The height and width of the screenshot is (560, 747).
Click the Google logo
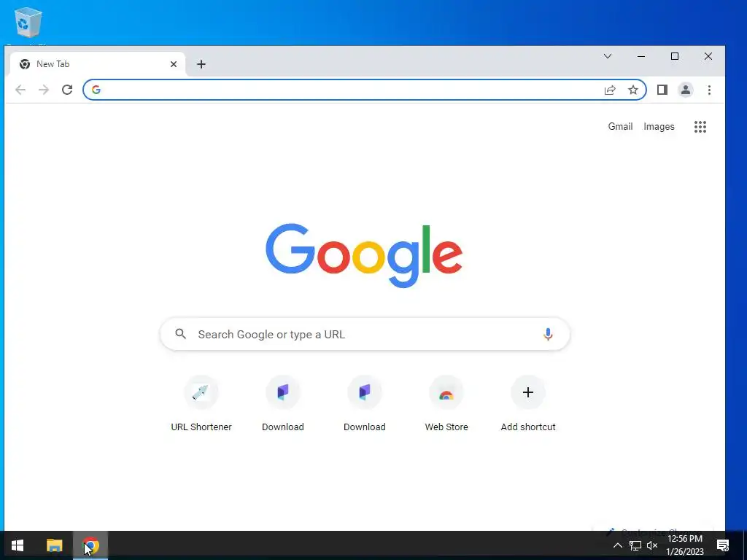point(364,255)
